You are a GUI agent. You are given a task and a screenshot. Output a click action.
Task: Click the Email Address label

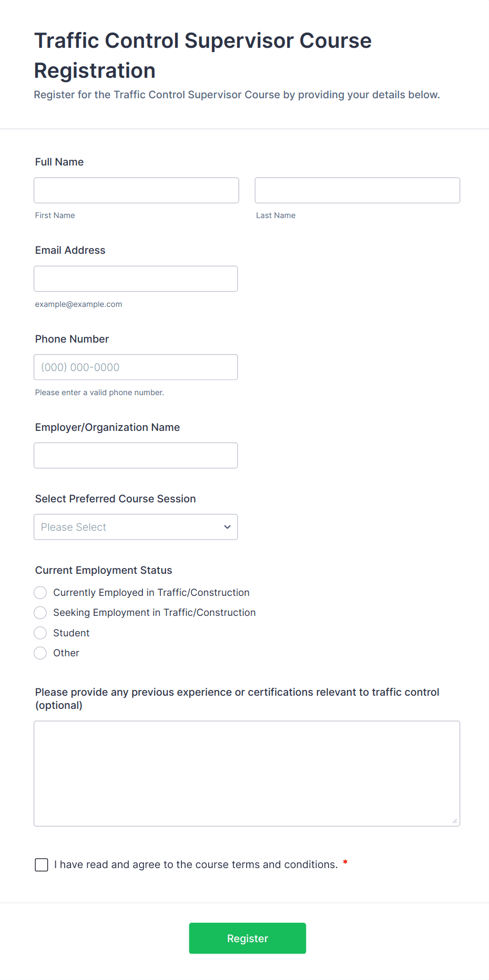click(70, 250)
